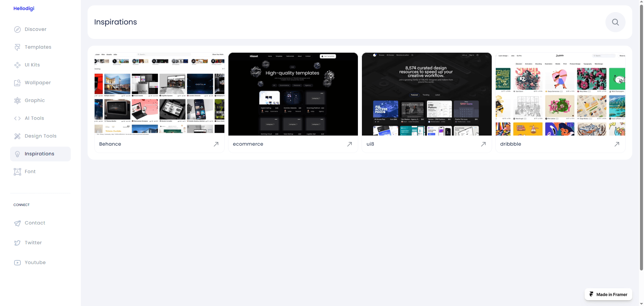This screenshot has height=306, width=644.
Task: Open the Contact link
Action: [40, 223]
